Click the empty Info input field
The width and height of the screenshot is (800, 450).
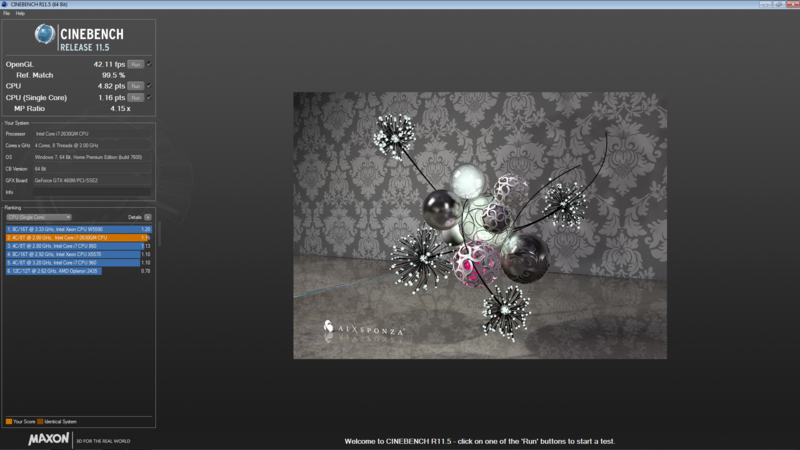click(x=92, y=192)
